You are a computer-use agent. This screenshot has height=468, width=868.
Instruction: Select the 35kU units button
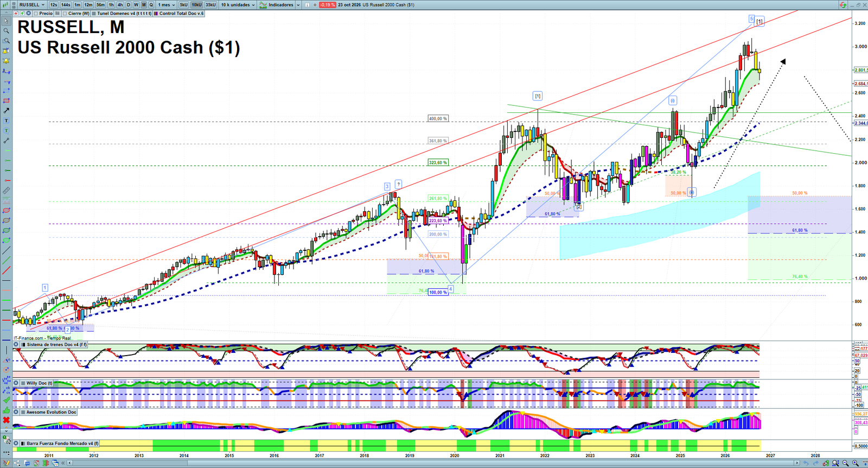click(x=210, y=5)
